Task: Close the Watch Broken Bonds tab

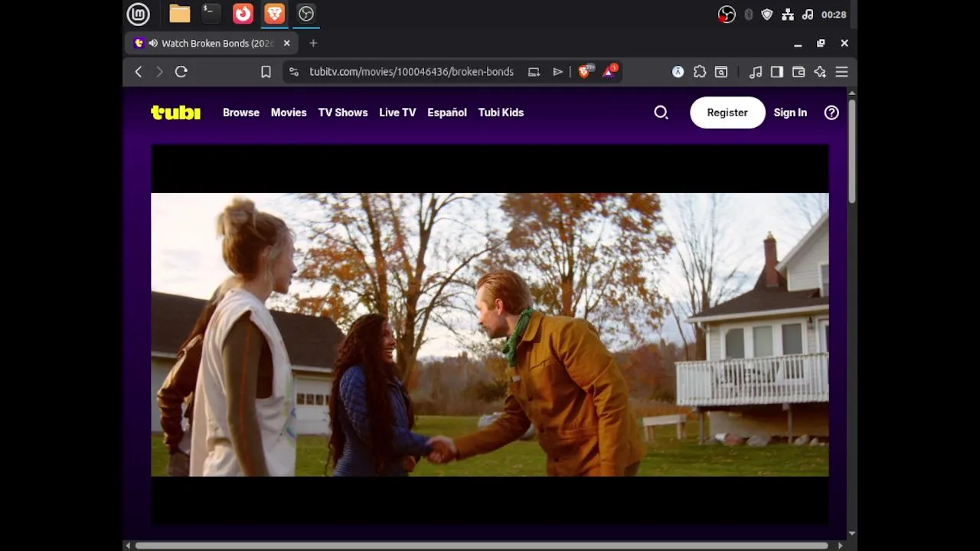Action: click(x=286, y=44)
